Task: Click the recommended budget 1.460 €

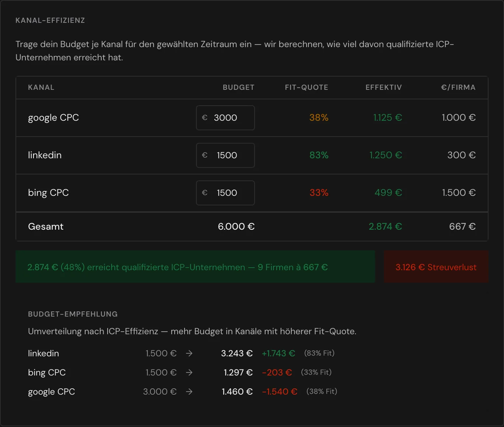Action: [x=237, y=392]
